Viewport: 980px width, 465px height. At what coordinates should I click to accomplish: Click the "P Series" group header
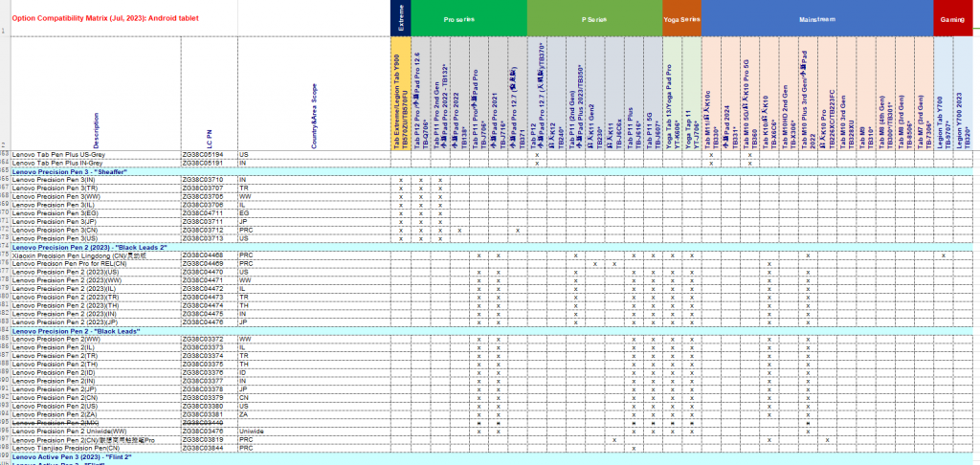(x=594, y=18)
